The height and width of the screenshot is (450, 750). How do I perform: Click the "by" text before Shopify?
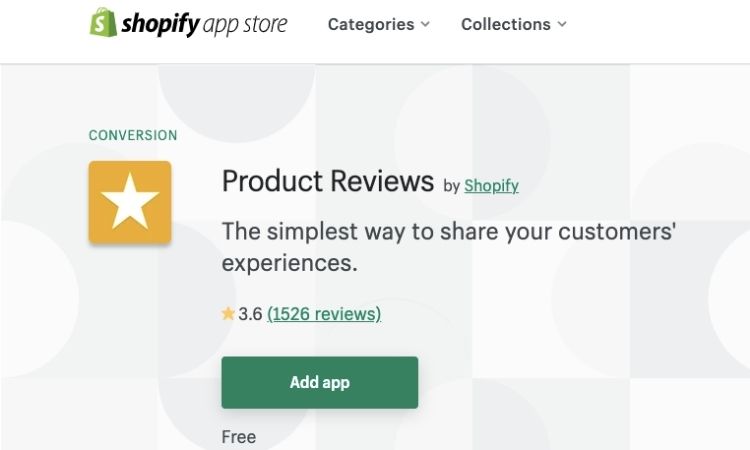tap(452, 186)
